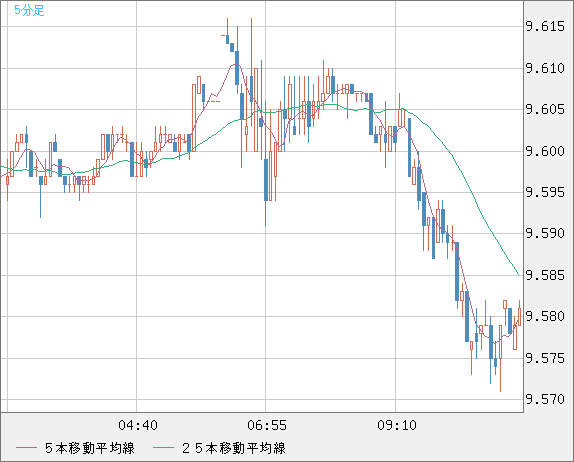Click the 25本移動平均線 legend label
574x462 pixels.
click(234, 448)
